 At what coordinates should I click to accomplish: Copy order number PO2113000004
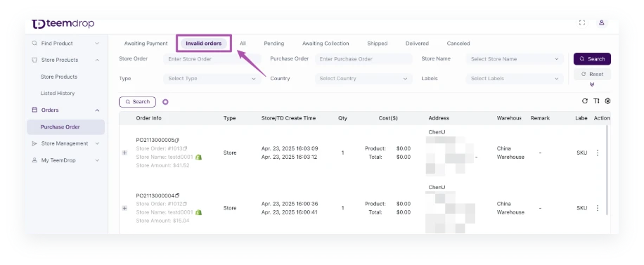pyautogui.click(x=177, y=195)
